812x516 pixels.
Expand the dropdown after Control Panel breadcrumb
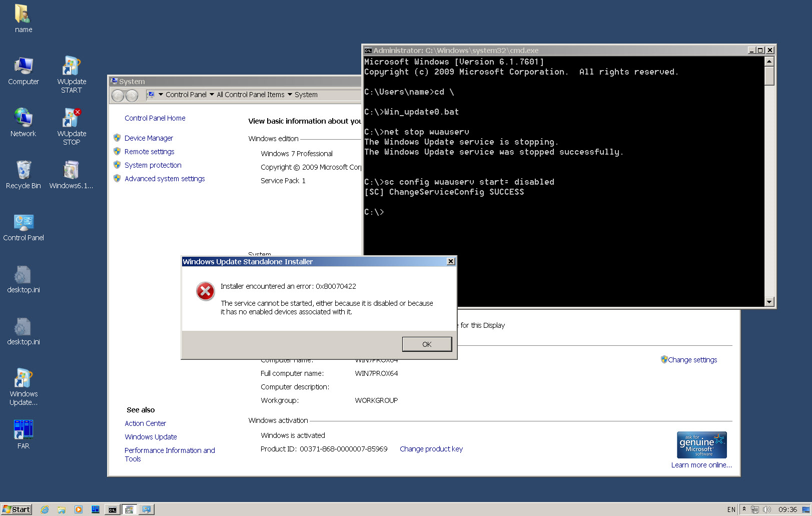[x=212, y=94]
